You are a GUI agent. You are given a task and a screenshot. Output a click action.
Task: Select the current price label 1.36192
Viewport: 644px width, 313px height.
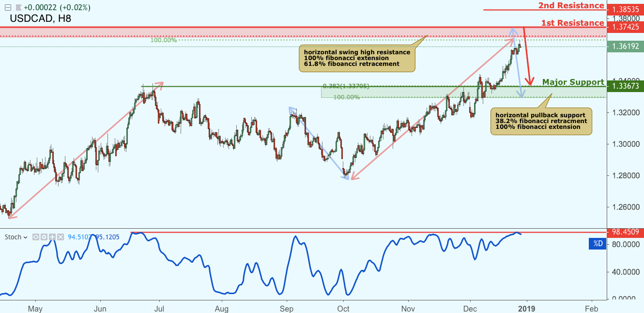click(625, 47)
